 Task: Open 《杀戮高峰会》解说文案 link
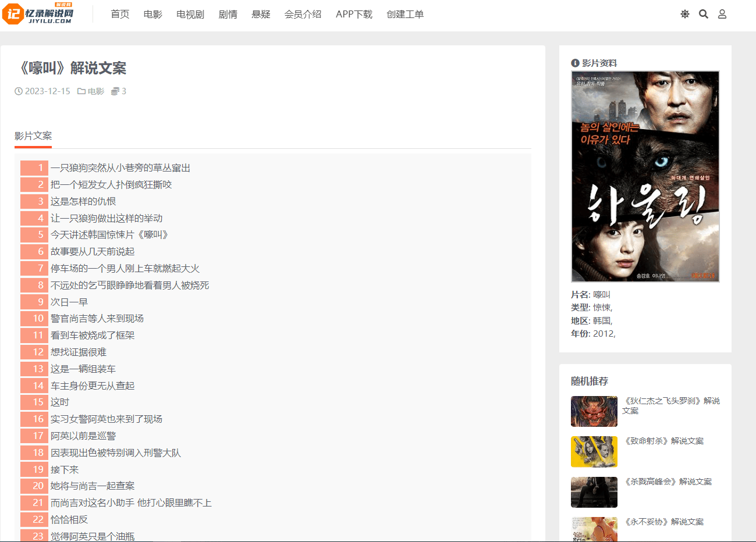(x=667, y=482)
